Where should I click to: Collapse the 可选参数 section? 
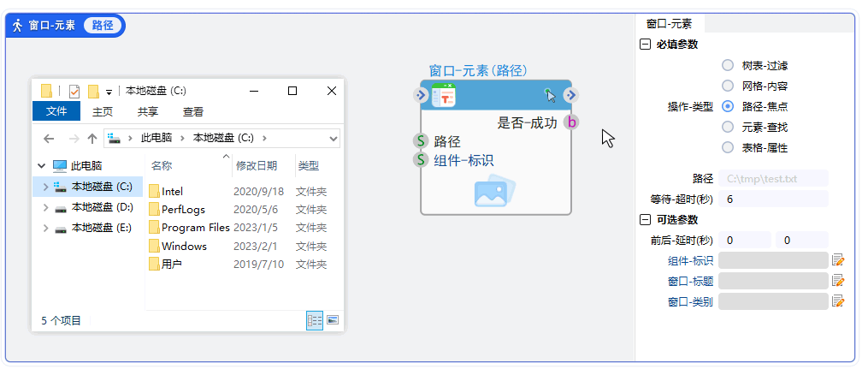point(645,220)
